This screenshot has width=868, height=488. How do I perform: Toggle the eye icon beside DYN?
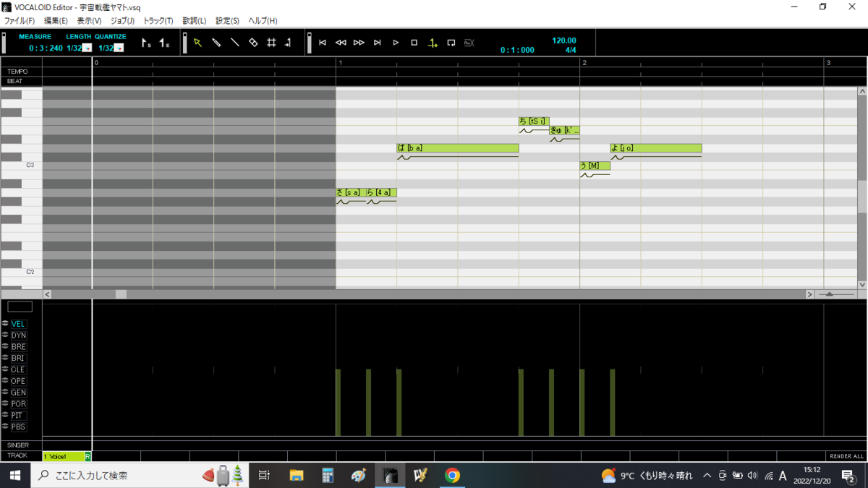5,335
